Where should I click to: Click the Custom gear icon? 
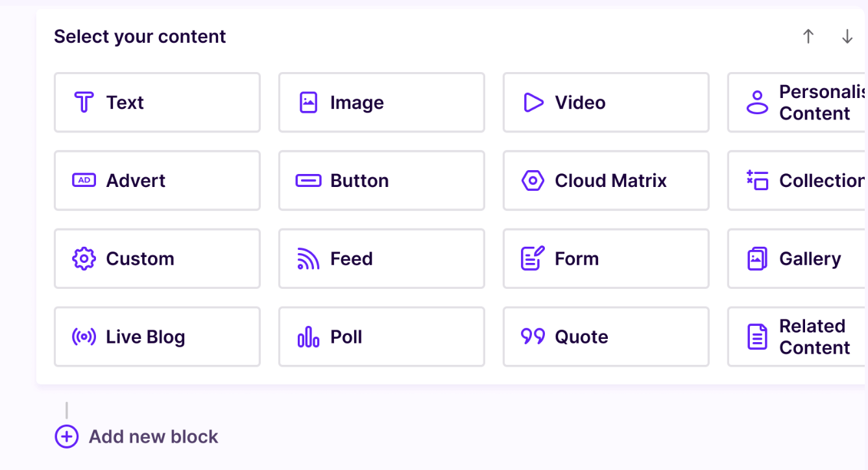pos(84,258)
